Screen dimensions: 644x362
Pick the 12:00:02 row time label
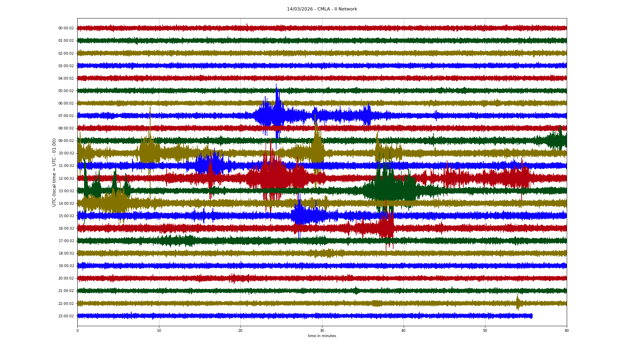click(x=66, y=178)
